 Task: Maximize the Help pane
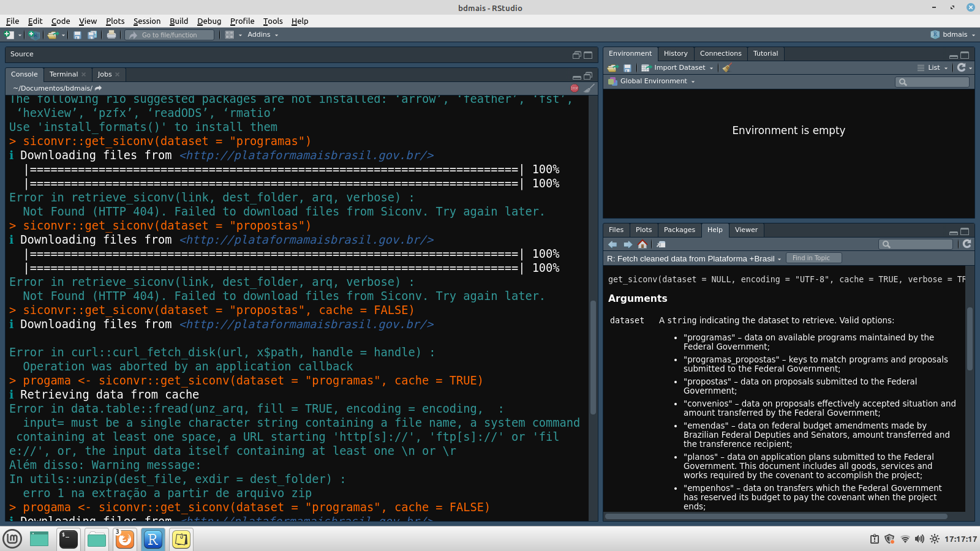tap(965, 231)
